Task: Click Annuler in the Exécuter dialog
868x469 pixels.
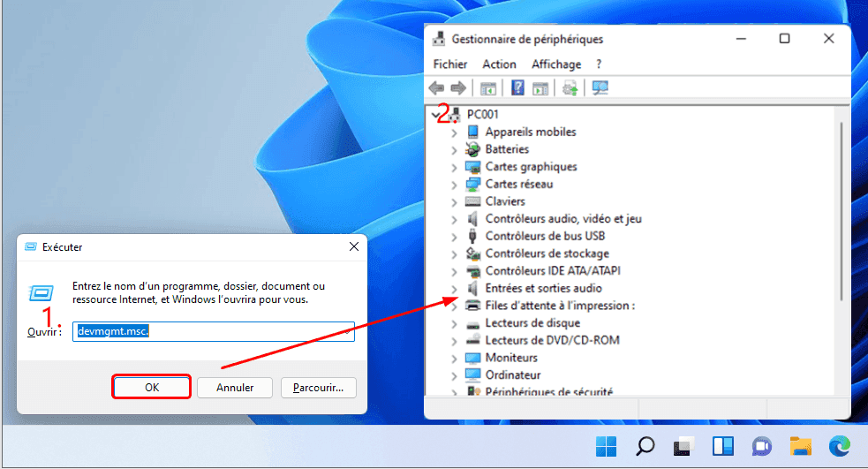Action: [x=235, y=388]
